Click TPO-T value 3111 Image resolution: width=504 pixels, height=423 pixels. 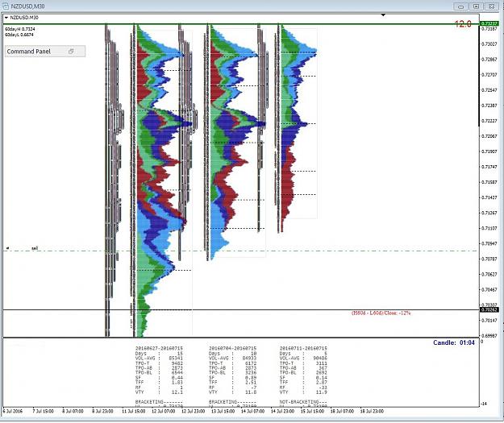point(322,363)
